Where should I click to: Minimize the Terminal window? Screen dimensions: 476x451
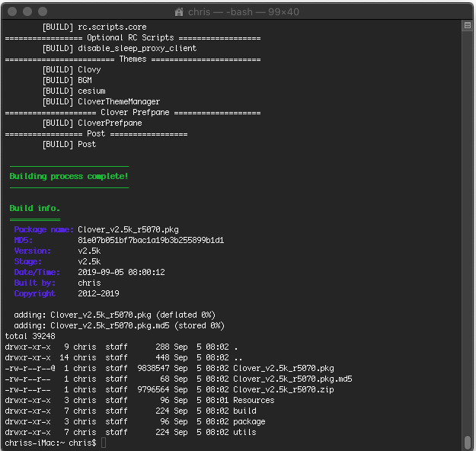click(x=27, y=11)
